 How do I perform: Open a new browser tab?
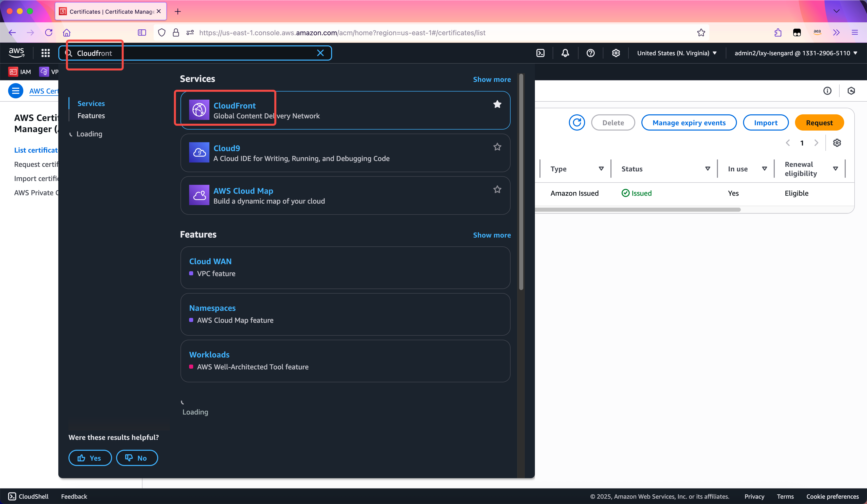point(177,11)
